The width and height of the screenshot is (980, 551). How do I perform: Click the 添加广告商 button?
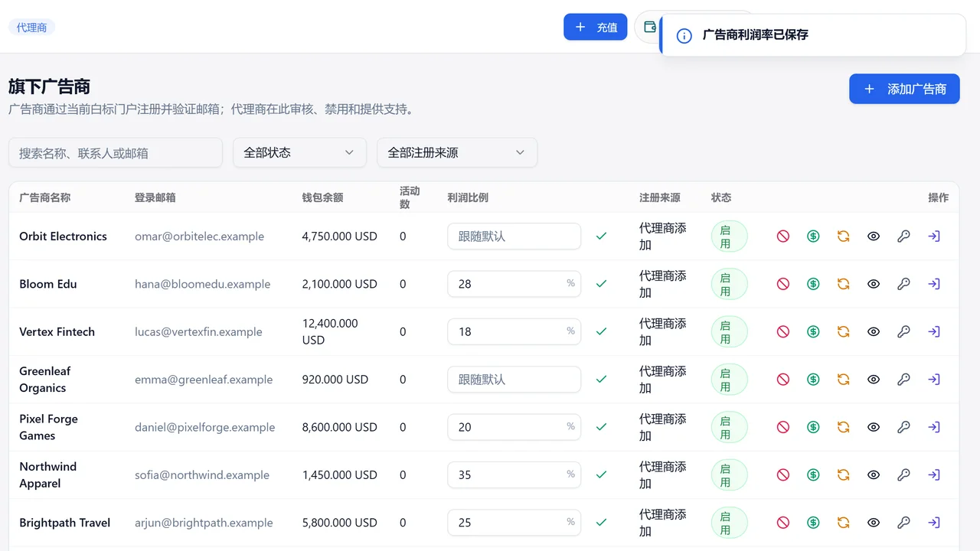point(904,89)
